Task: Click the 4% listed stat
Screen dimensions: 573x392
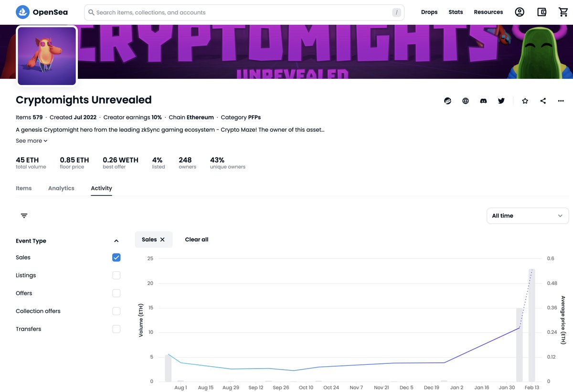Action: [x=159, y=163]
